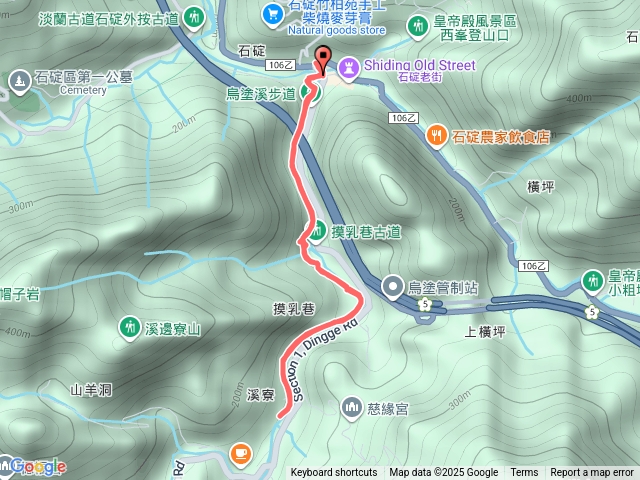Click the 慈緣宮 grey temple icon
The image size is (640, 480).
351,408
